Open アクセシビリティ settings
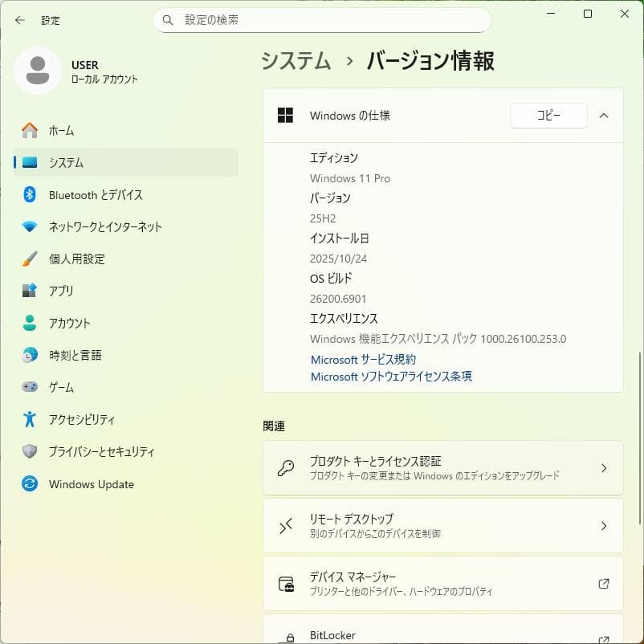The image size is (644, 644). [80, 419]
